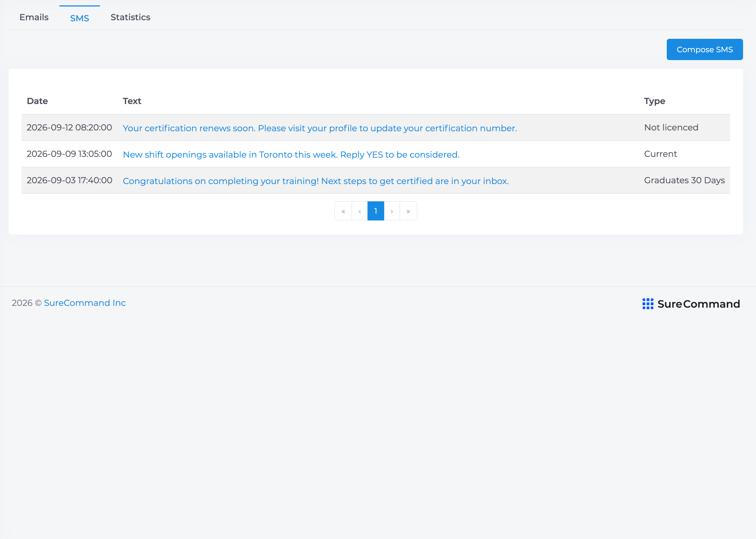756x539 pixels.
Task: Open the SureCommand Inc footer link
Action: (x=85, y=303)
